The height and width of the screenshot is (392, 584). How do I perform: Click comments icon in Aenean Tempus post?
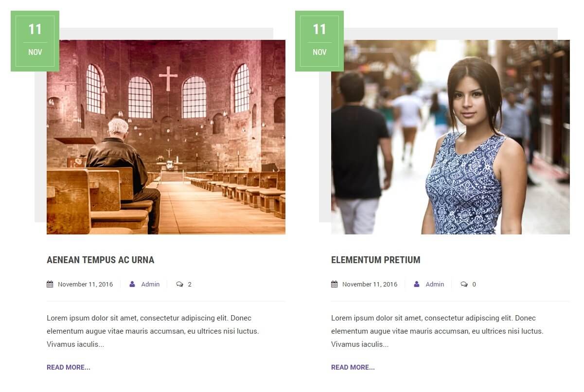(x=180, y=284)
